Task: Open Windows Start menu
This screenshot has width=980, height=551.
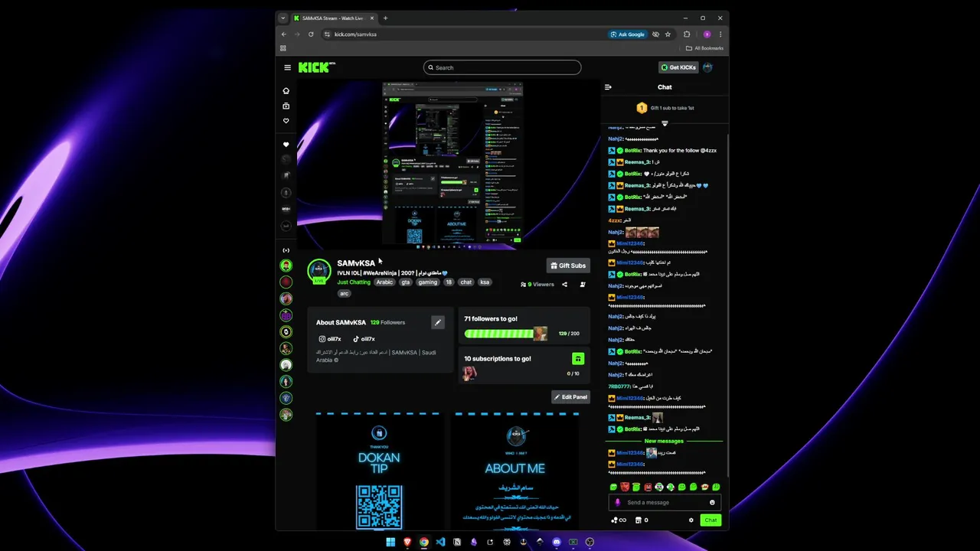Action: point(390,542)
